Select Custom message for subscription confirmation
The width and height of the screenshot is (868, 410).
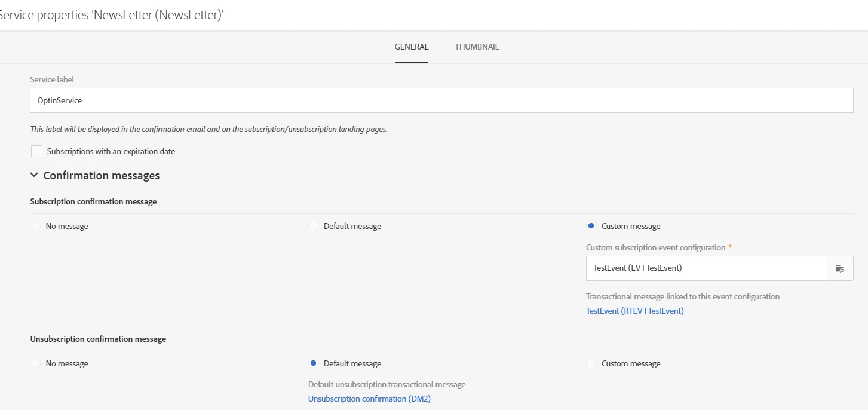click(591, 226)
